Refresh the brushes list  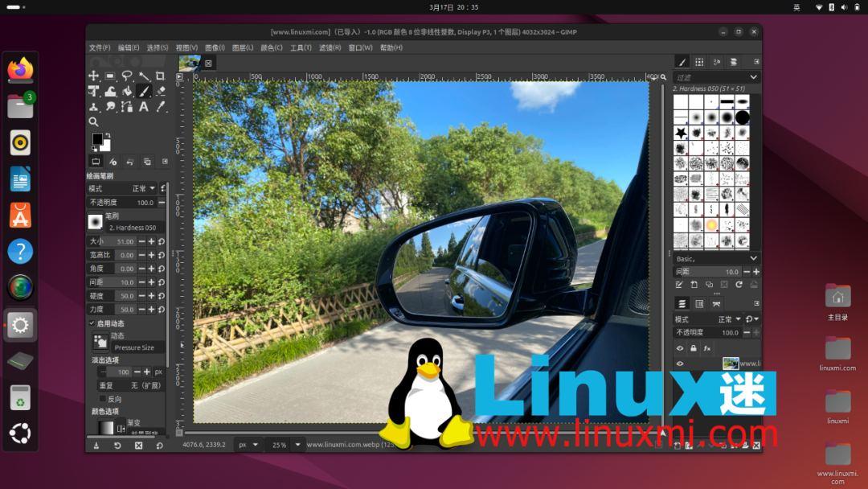click(x=739, y=285)
